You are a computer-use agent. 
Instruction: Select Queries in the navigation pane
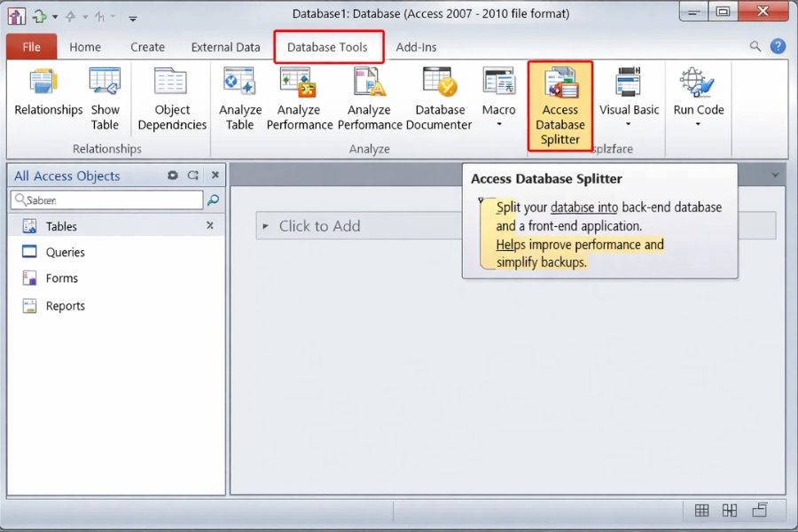coord(65,253)
